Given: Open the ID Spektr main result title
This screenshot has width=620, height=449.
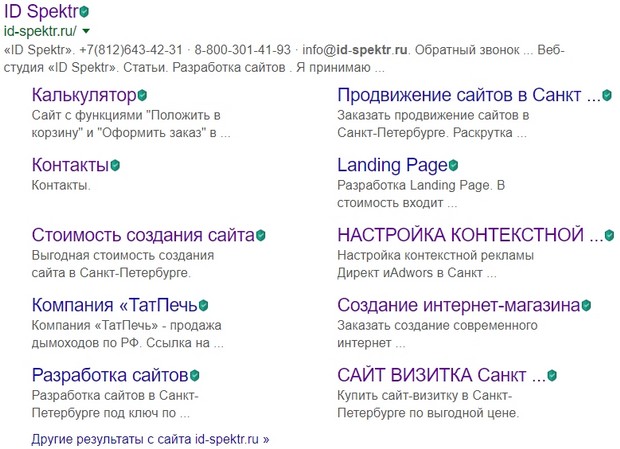Looking at the screenshot, I should click(42, 11).
